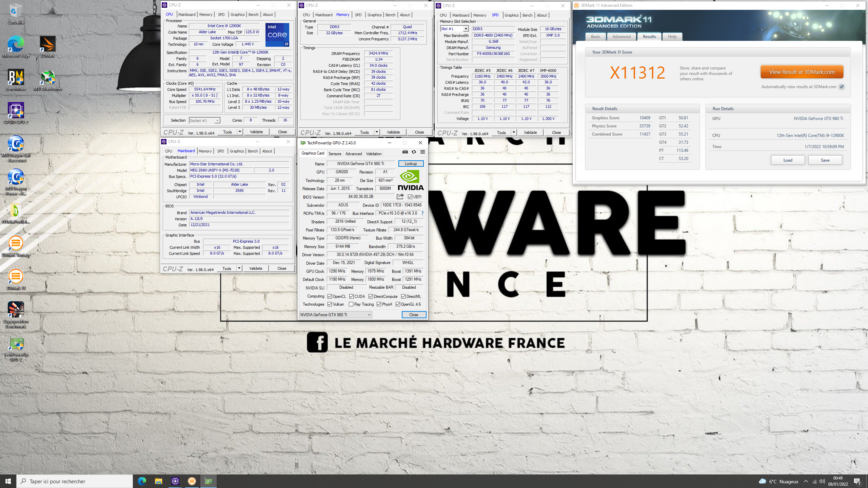Expand Tools arrow in CPU-Z CPU window
This screenshot has width=868, height=488.
click(x=240, y=132)
